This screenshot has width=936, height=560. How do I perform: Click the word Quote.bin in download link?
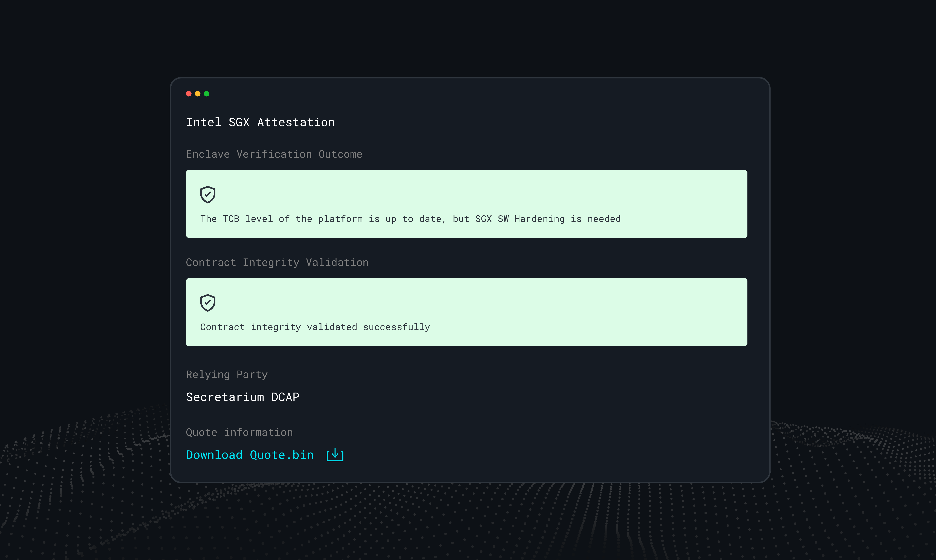click(x=282, y=455)
